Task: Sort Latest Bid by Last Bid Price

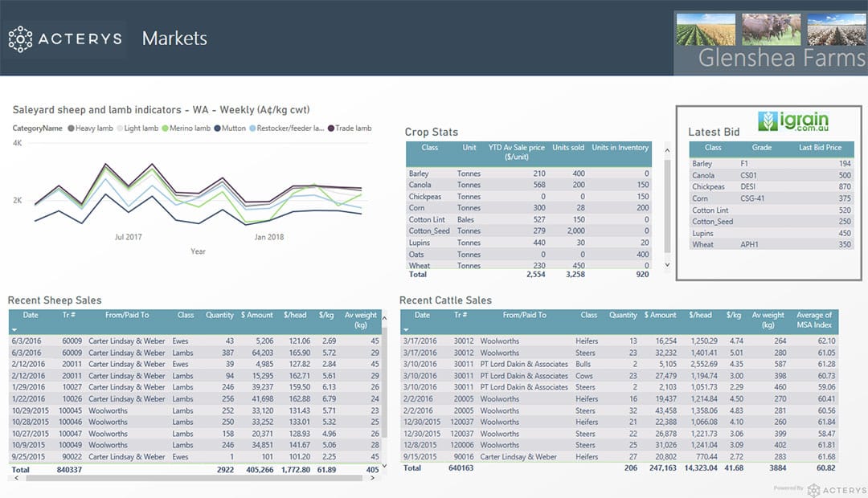Action: pyautogui.click(x=820, y=148)
